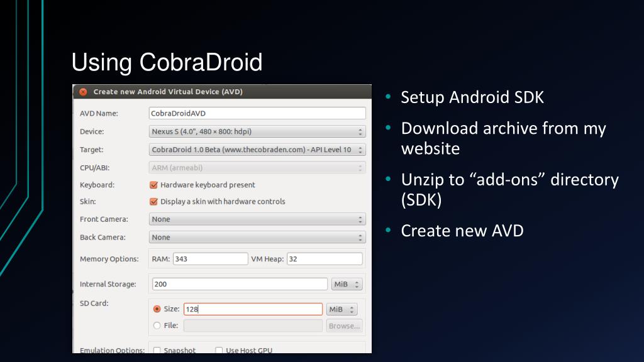Click the Browse... button

coord(344,326)
